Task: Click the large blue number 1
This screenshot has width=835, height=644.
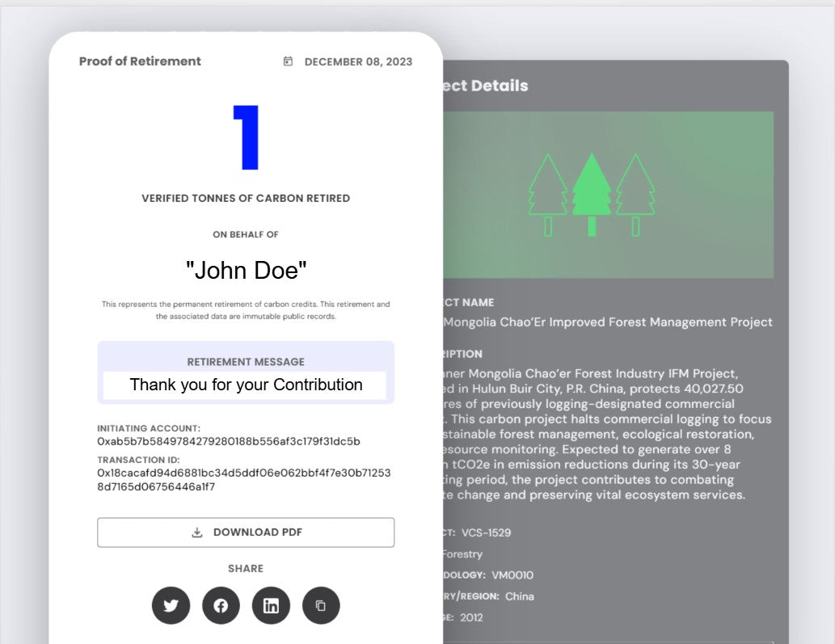Action: click(x=246, y=137)
